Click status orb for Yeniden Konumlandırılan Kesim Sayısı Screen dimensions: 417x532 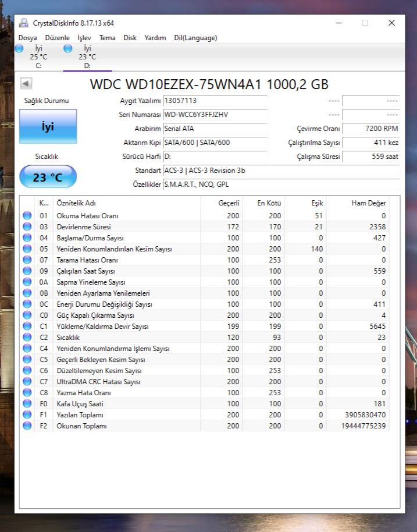point(27,249)
